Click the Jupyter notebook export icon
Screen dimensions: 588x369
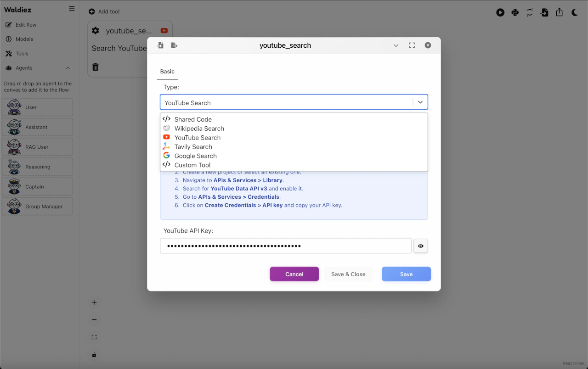(x=530, y=12)
